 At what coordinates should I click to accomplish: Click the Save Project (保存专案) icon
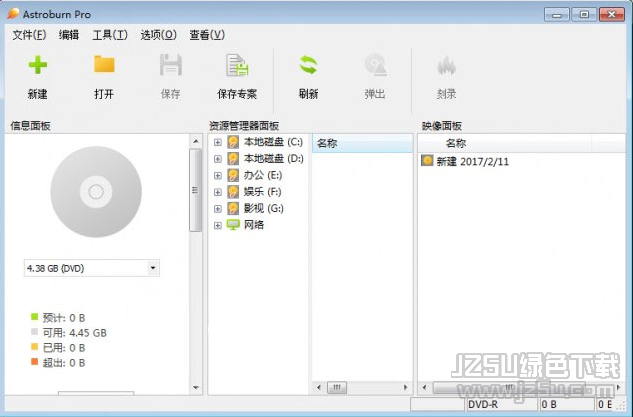point(237,65)
